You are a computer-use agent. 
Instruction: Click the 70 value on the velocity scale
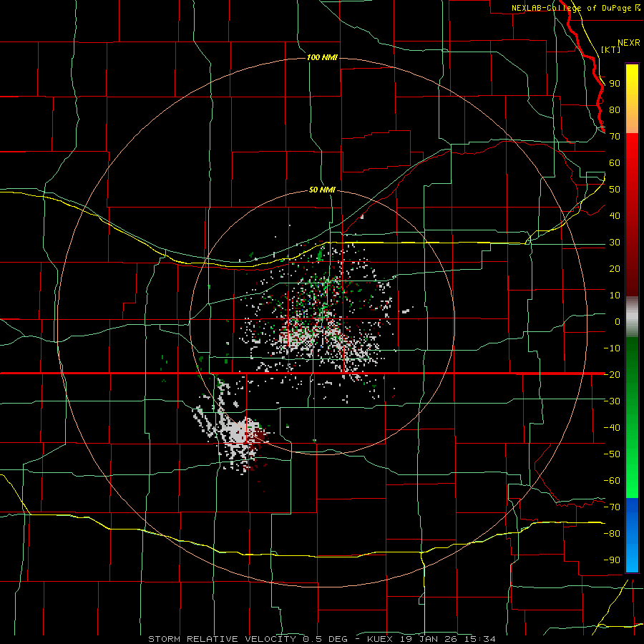tap(615, 137)
